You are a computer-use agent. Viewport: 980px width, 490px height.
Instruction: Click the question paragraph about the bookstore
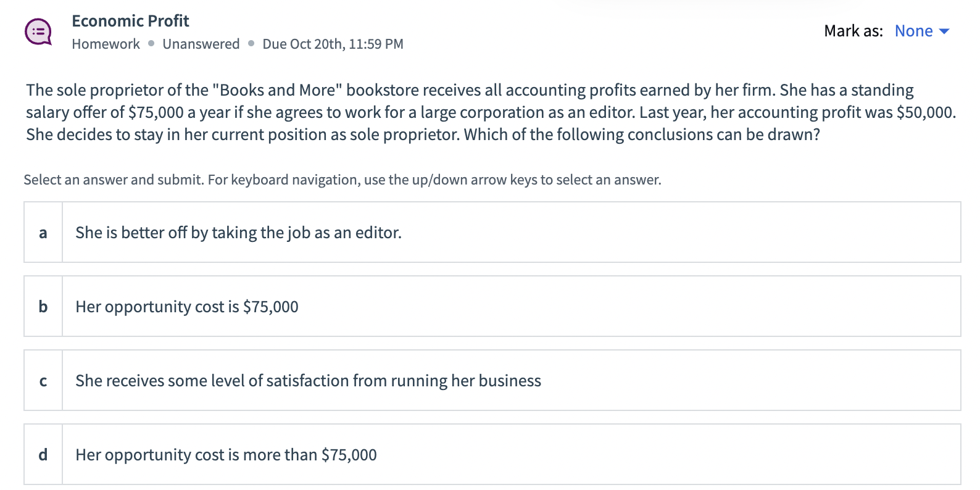point(490,112)
